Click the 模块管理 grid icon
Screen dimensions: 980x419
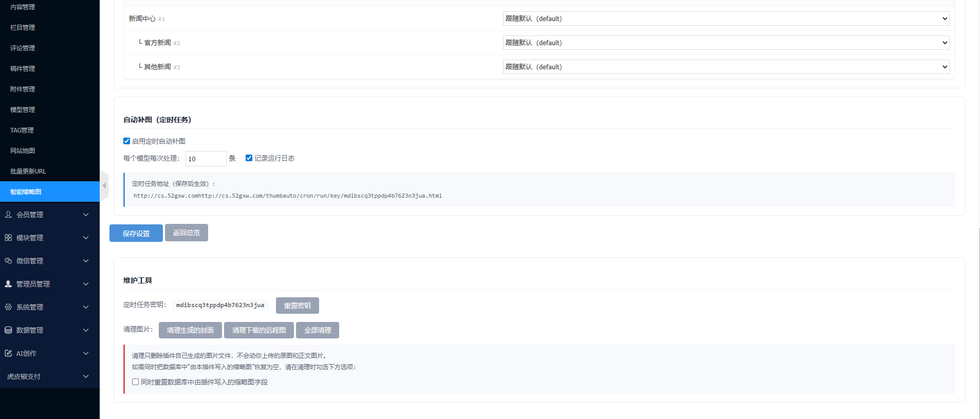pos(8,238)
